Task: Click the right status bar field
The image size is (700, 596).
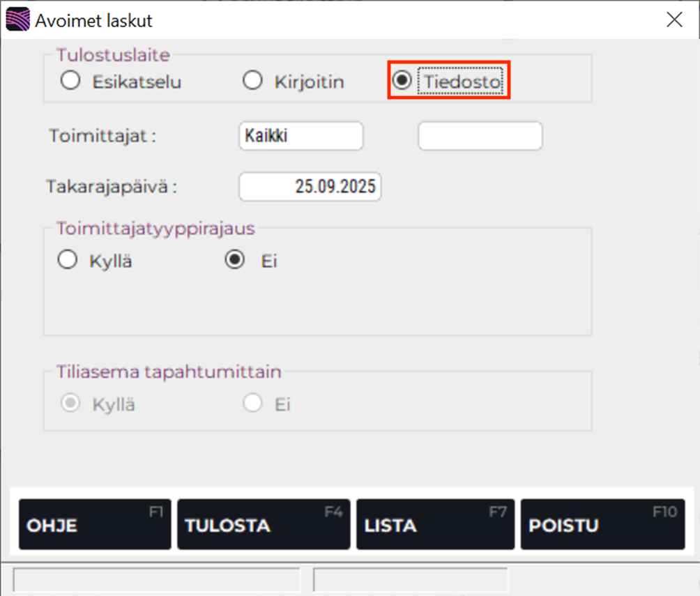Action: tap(411, 579)
